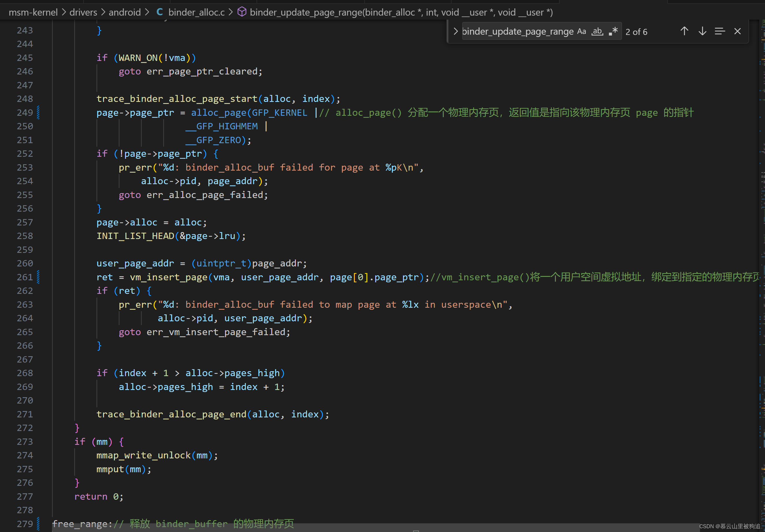Click the minimap on the right edge
The width and height of the screenshot is (765, 532).
[x=762, y=233]
